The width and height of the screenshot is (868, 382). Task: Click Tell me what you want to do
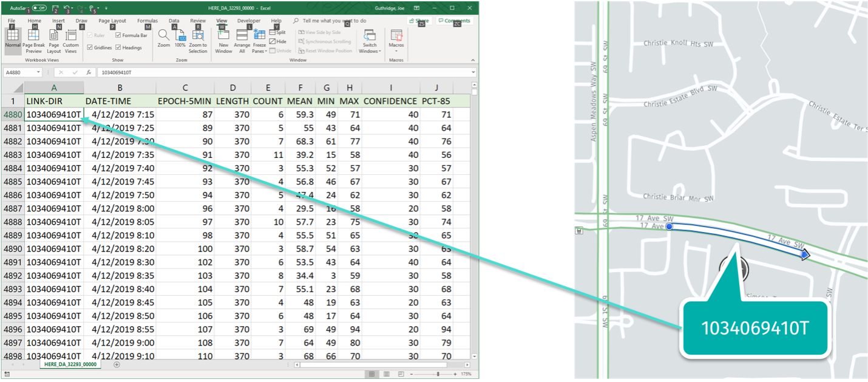pyautogui.click(x=334, y=21)
